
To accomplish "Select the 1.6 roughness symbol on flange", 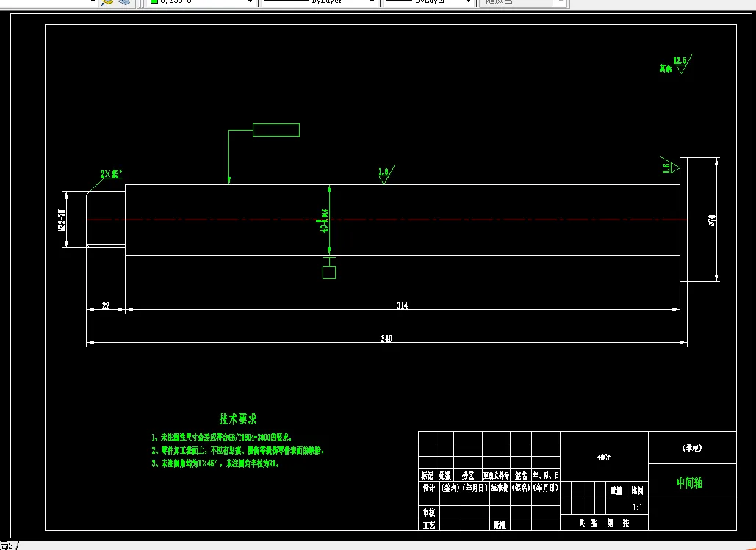I will point(670,166).
